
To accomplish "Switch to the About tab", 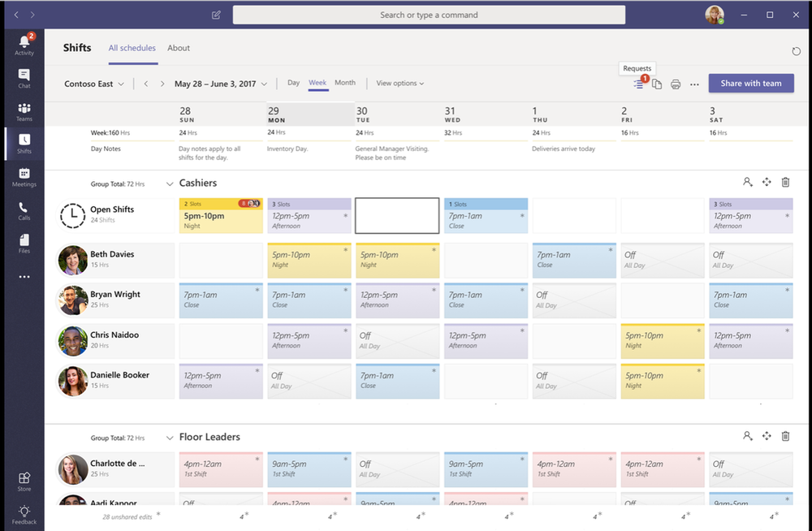I will click(x=179, y=48).
